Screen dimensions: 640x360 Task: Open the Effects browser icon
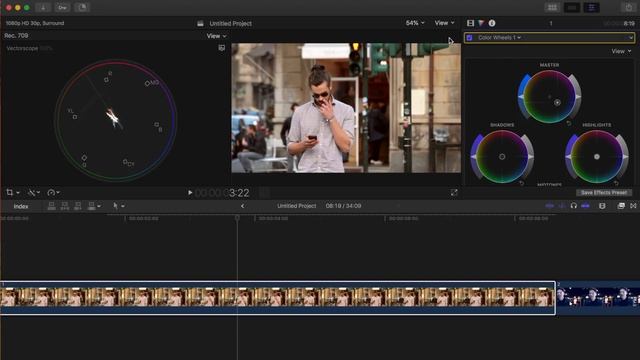tap(621, 206)
